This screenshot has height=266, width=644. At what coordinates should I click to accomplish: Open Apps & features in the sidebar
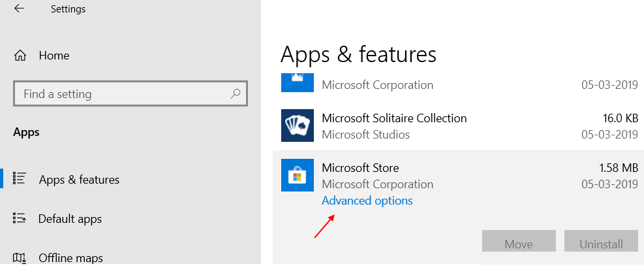[x=79, y=180]
